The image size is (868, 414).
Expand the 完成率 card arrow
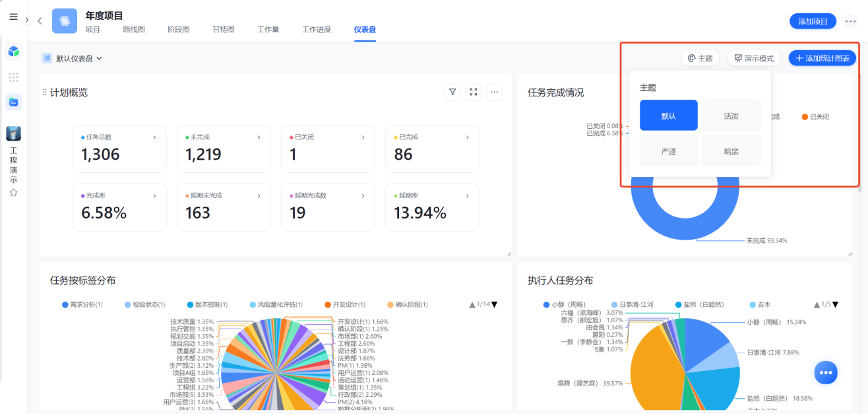tap(154, 195)
